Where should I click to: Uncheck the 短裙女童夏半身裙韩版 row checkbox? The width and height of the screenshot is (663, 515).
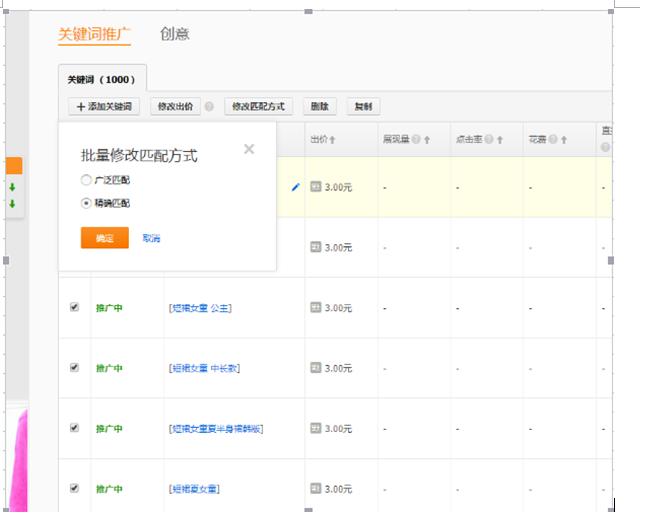coord(74,428)
